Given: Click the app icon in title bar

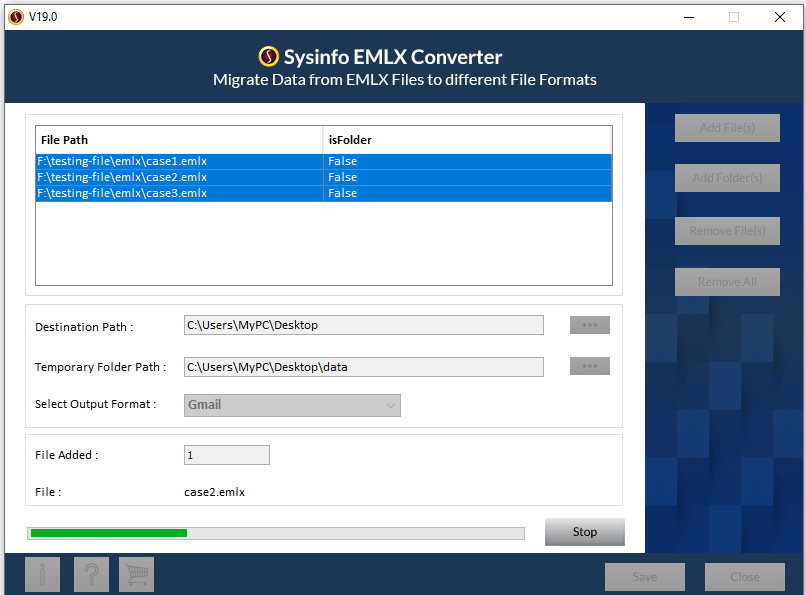Looking at the screenshot, I should pos(16,16).
